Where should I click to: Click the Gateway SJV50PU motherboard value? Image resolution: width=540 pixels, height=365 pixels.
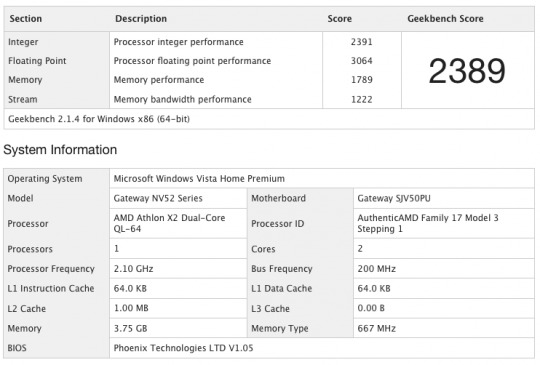[x=394, y=198]
